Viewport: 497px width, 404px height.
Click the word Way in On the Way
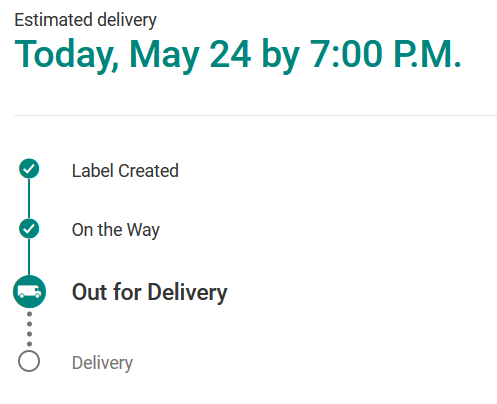143,230
